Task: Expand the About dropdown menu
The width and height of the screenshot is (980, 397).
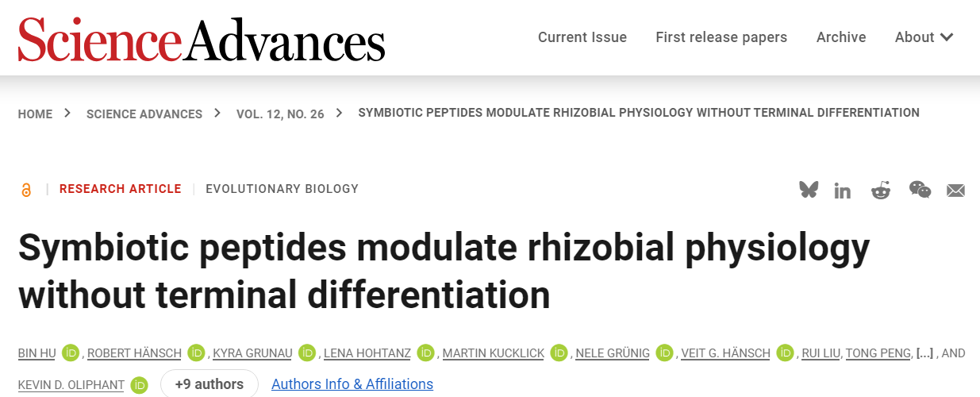Action: tap(924, 37)
